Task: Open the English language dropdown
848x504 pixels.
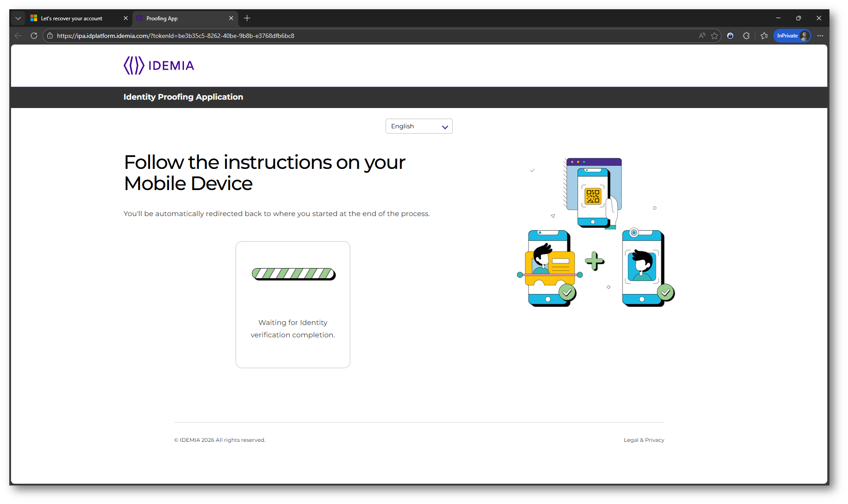Action: (419, 126)
